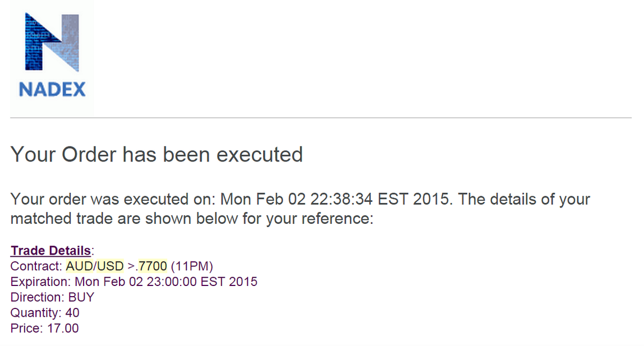Click the 17.00 price value
644x346 pixels.
coord(63,329)
